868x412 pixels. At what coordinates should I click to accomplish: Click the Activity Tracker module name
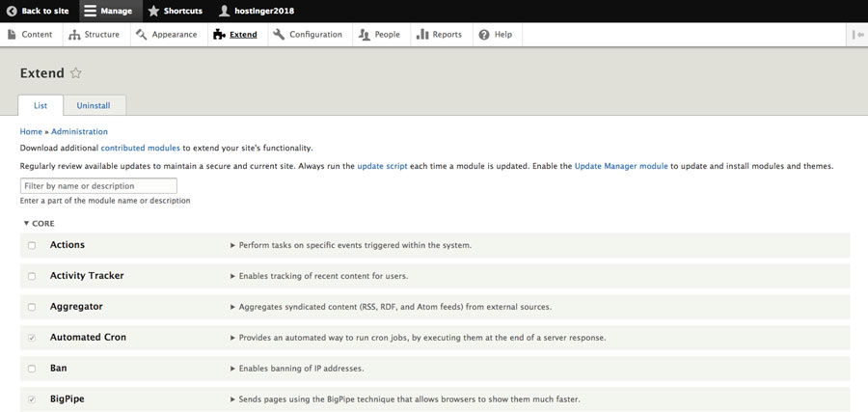coord(87,275)
